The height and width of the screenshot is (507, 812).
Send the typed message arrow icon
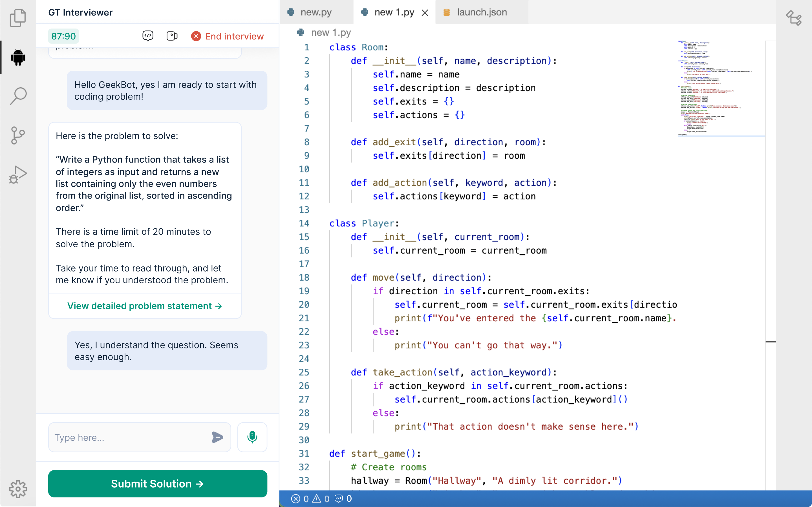217,437
